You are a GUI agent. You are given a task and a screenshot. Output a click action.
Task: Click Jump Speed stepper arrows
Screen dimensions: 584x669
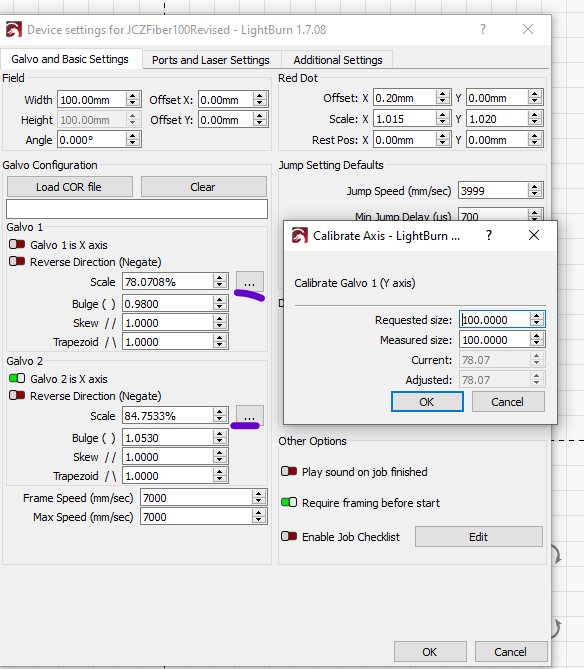click(x=535, y=190)
